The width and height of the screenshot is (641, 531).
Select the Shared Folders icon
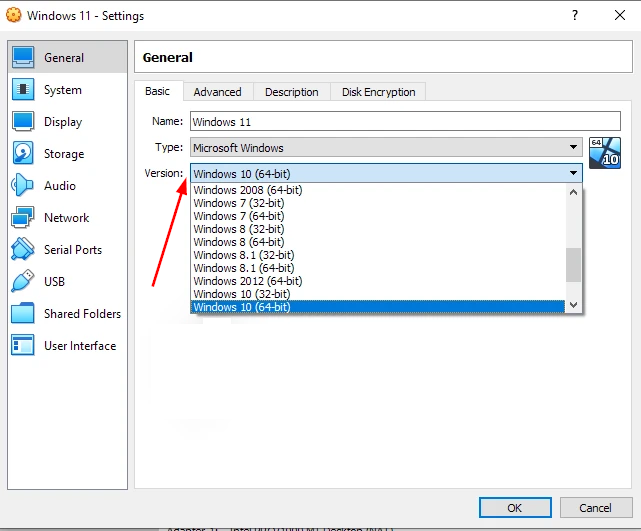pos(23,313)
